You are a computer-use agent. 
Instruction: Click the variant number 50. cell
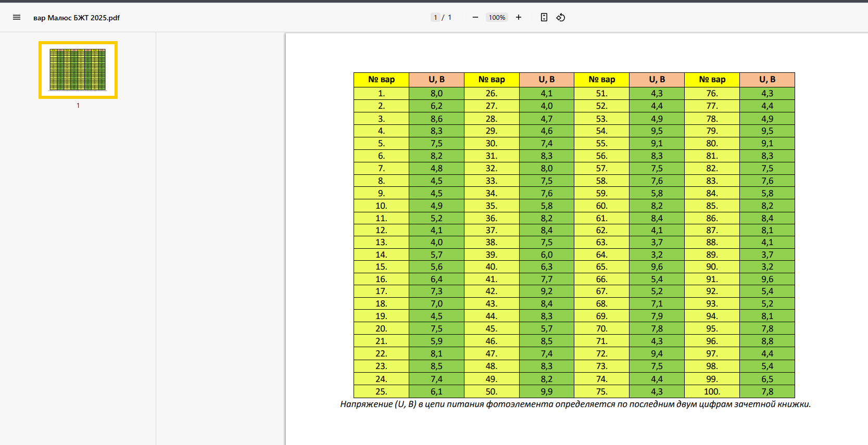pos(491,392)
